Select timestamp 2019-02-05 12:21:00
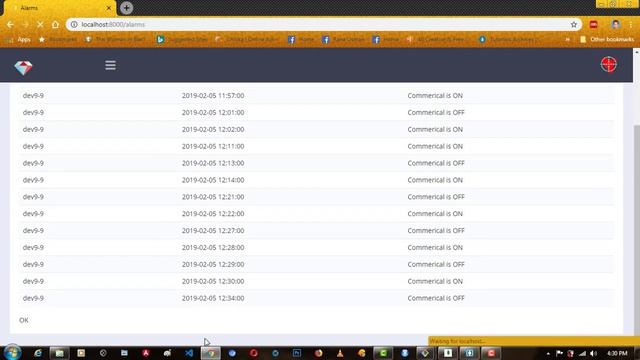 click(x=213, y=197)
